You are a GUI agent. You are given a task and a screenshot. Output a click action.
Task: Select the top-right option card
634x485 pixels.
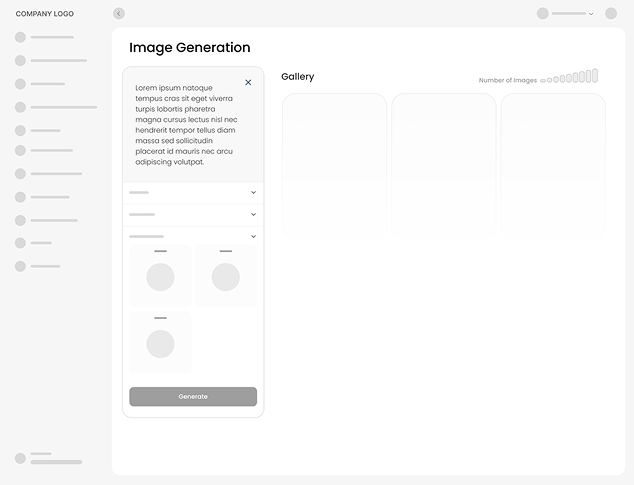[x=225, y=275]
